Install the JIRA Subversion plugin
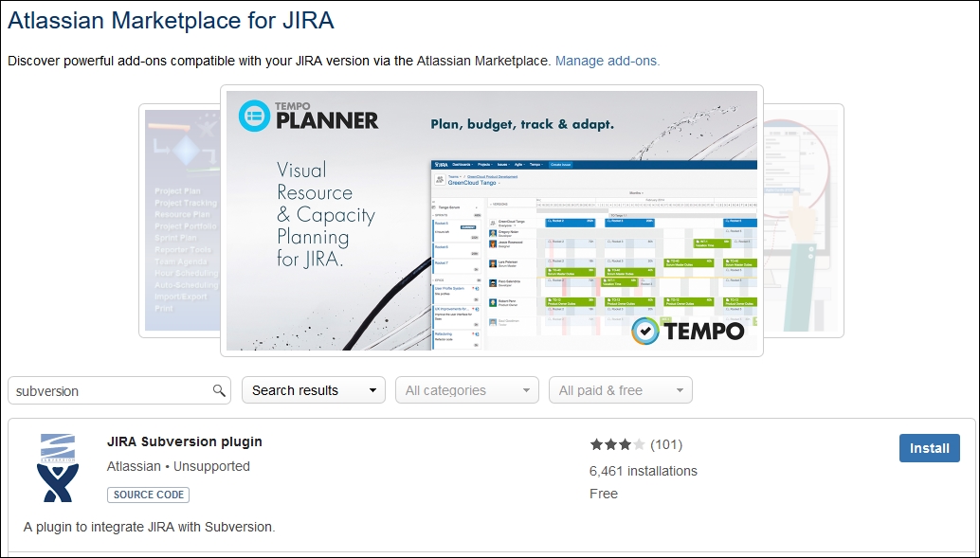The image size is (980, 558). tap(930, 448)
